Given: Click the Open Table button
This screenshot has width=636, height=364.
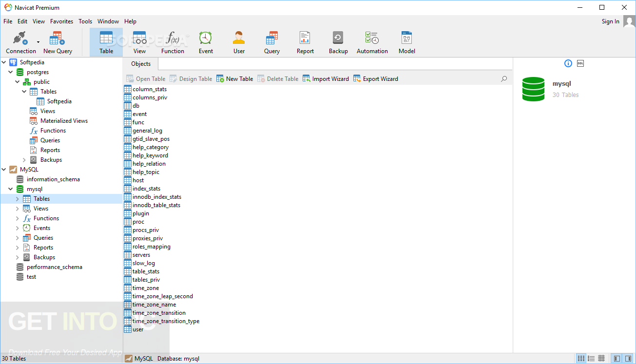Looking at the screenshot, I should click(146, 78).
